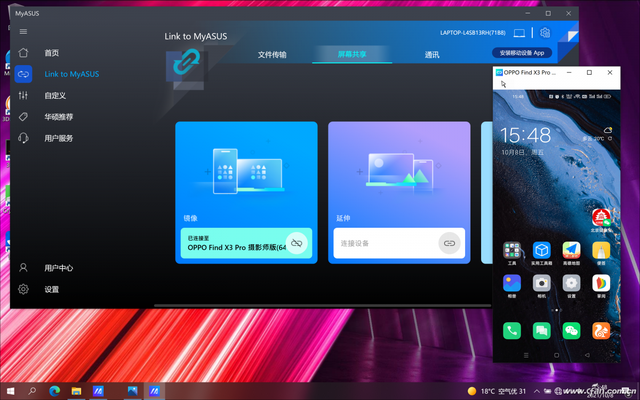Screen dimensions: 640x400
Task: Launch Microsoft Edge from taskbar
Action: pos(54,391)
